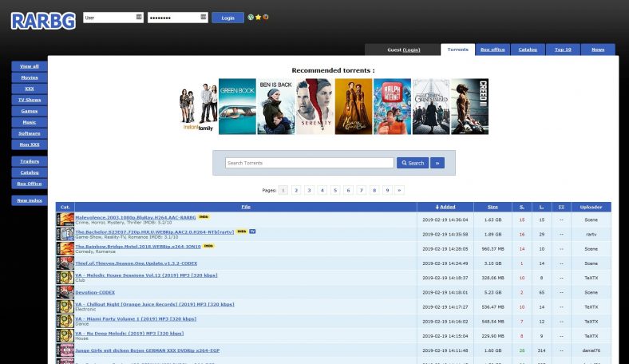
Task: Click the Firefox icon in header
Action: 266,18
